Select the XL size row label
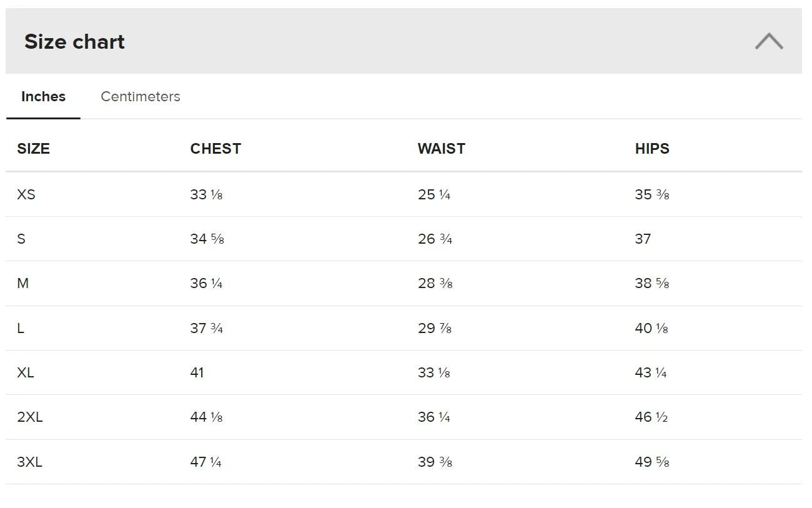Viewport: 812px width, 508px height. (x=26, y=372)
